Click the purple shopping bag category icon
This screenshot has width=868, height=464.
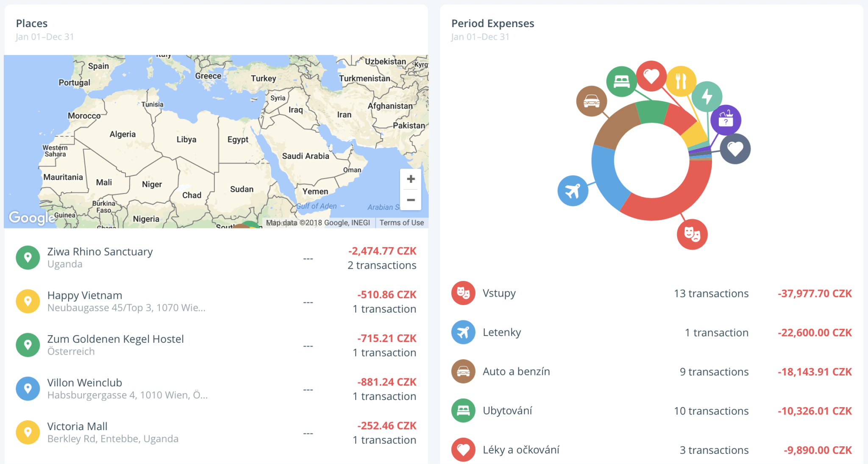[726, 119]
